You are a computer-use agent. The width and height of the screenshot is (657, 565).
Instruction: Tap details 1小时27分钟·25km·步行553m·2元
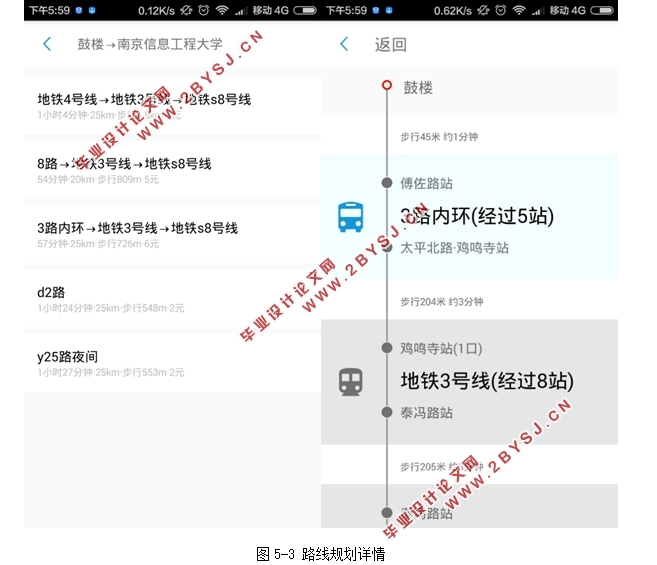coord(111,373)
